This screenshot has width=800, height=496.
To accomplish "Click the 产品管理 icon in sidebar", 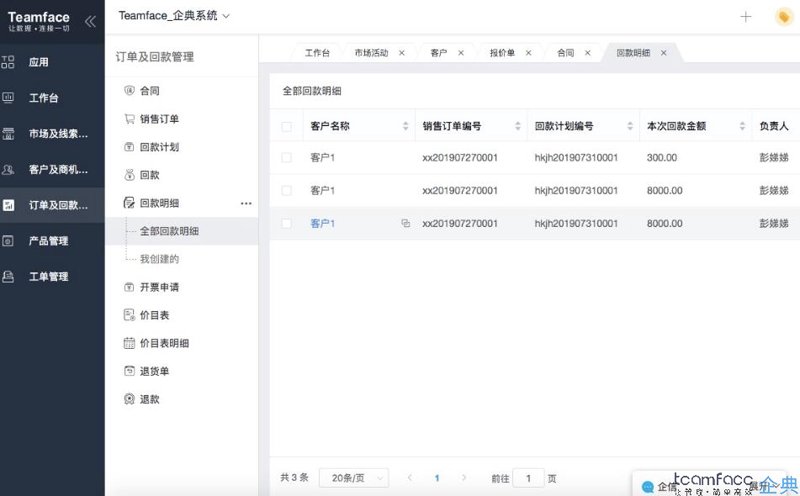I will click(x=8, y=241).
